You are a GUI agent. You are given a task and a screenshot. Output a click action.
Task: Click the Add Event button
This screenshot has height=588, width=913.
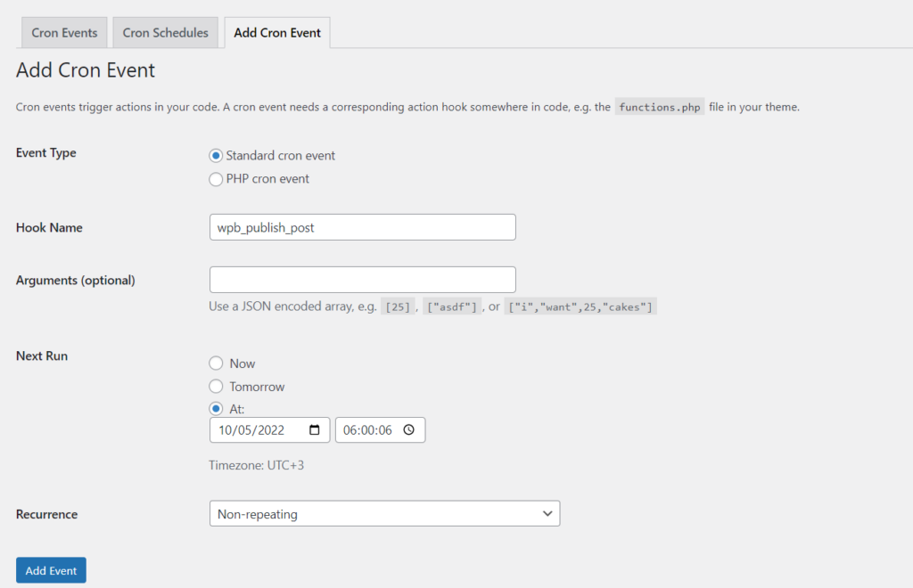(51, 570)
